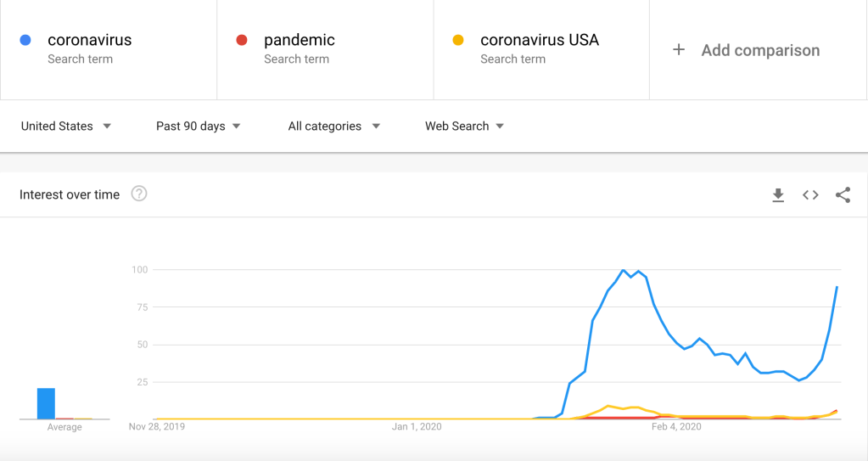Click the blue dot beside coronavirus
The width and height of the screenshot is (868, 461).
(25, 40)
